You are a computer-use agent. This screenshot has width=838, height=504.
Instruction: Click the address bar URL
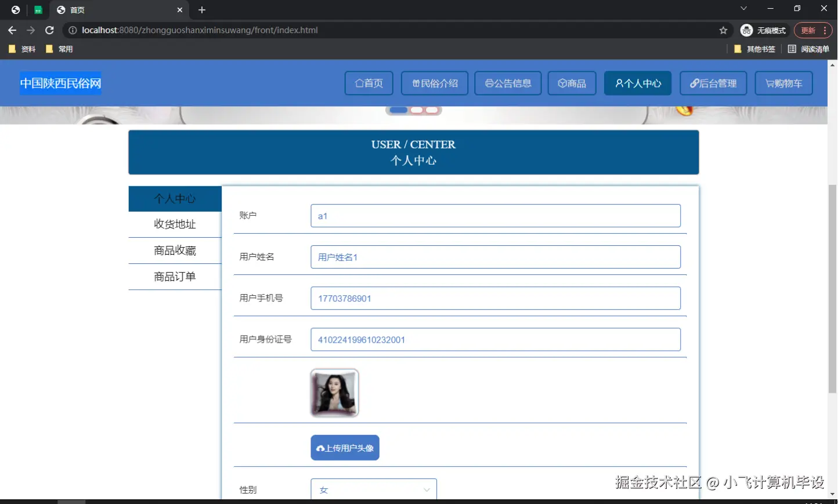click(x=200, y=30)
